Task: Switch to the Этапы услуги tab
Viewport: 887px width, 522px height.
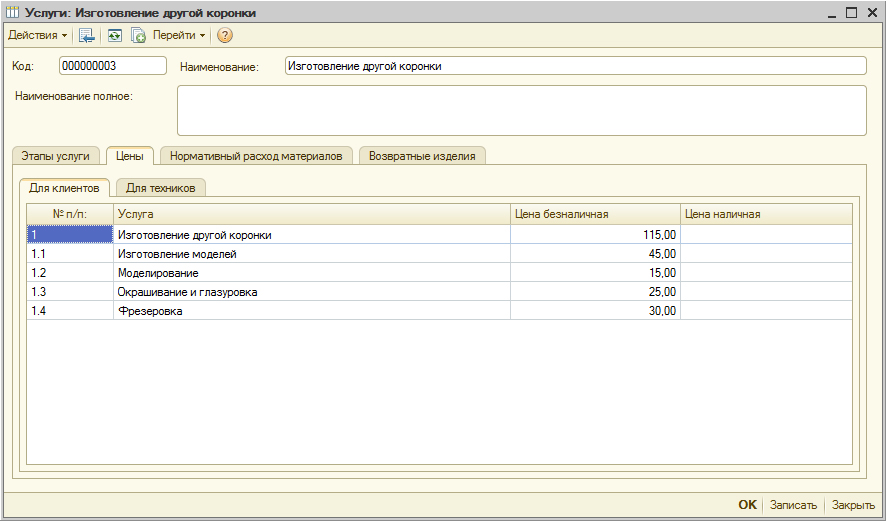Action: (x=56, y=156)
